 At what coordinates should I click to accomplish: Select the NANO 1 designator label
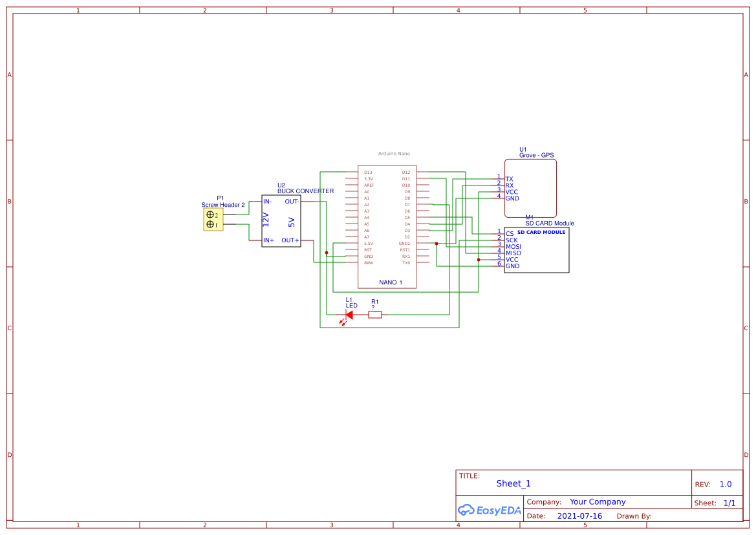pyautogui.click(x=391, y=282)
